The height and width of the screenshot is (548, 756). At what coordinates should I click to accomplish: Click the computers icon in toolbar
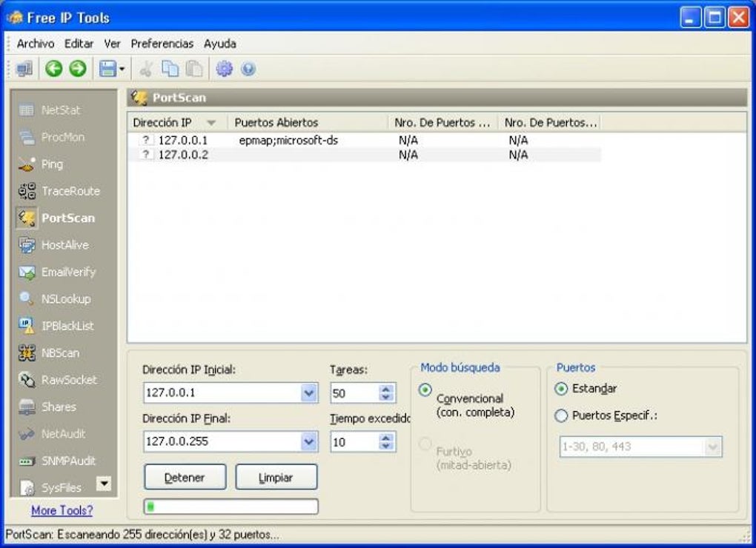[24, 69]
